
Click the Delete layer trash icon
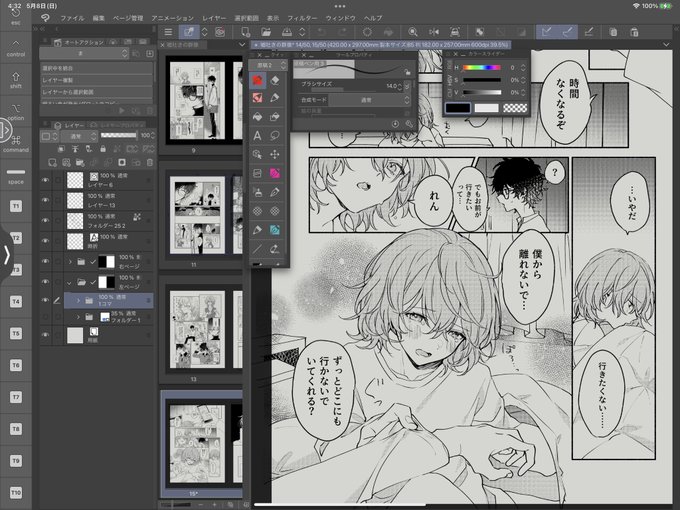150,163
